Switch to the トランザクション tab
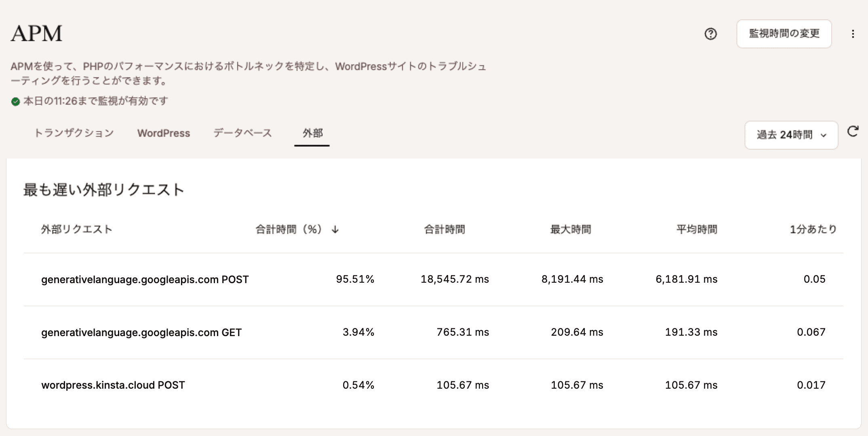 74,133
